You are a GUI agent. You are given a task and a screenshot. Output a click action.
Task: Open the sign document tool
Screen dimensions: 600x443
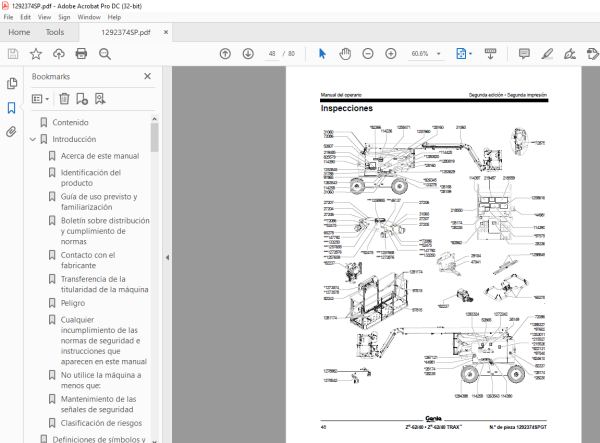[570, 54]
